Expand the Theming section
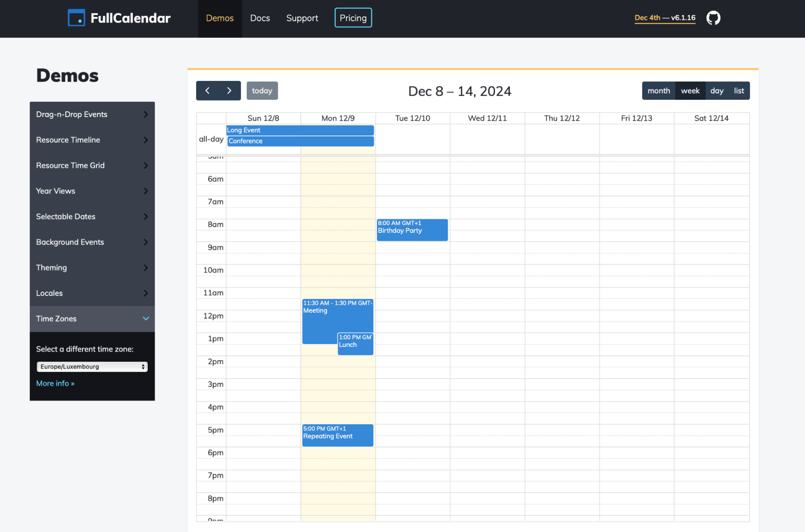The height and width of the screenshot is (532, 805). [92, 267]
